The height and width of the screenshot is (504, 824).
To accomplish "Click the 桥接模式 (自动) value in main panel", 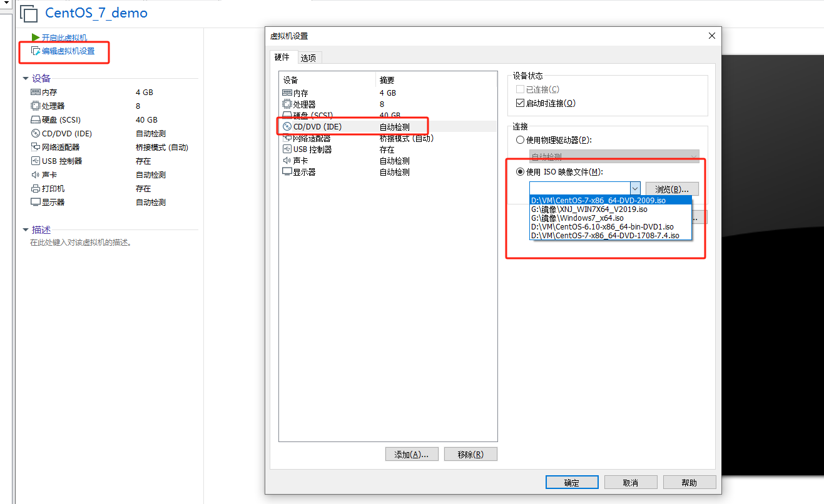I will click(x=161, y=147).
